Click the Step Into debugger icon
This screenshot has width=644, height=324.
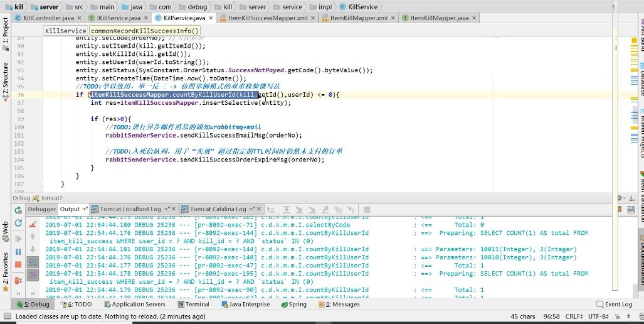click(x=299, y=209)
